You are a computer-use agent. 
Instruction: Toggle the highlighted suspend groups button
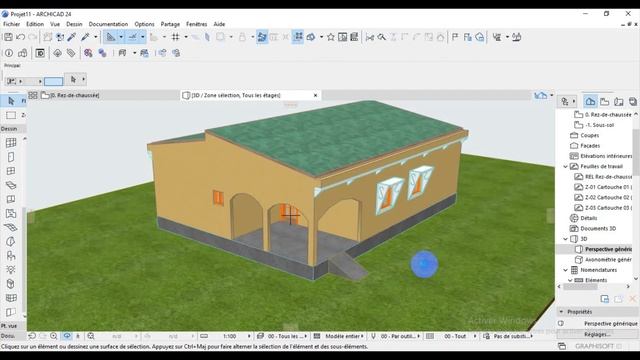(262, 37)
